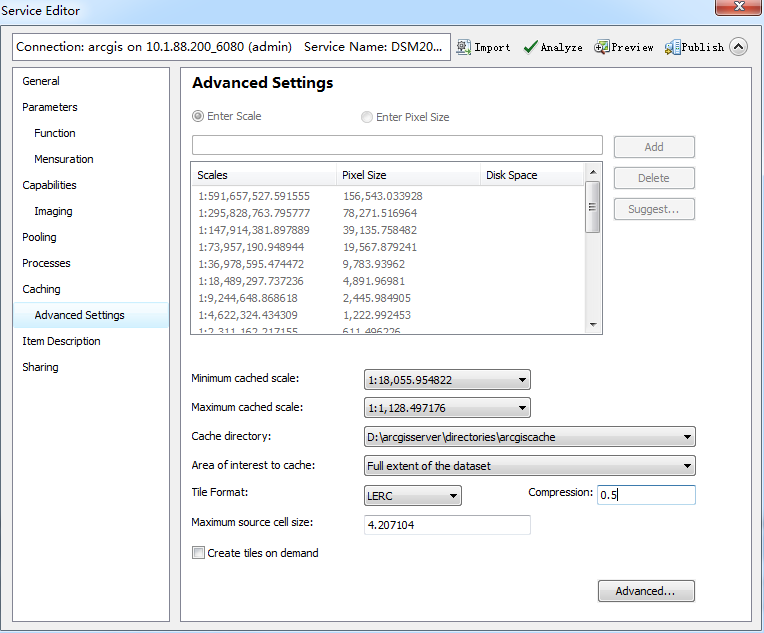Click pixel size value 4,891.96981

pos(374,281)
